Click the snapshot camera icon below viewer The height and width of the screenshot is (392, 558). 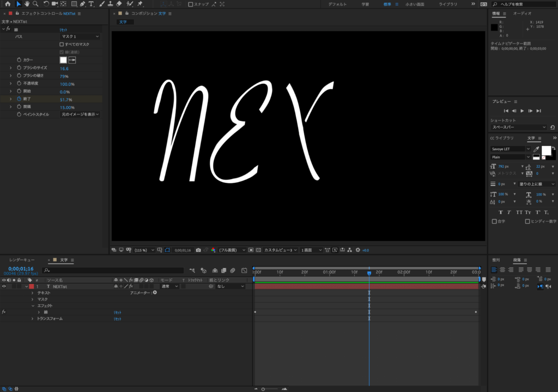(198, 250)
